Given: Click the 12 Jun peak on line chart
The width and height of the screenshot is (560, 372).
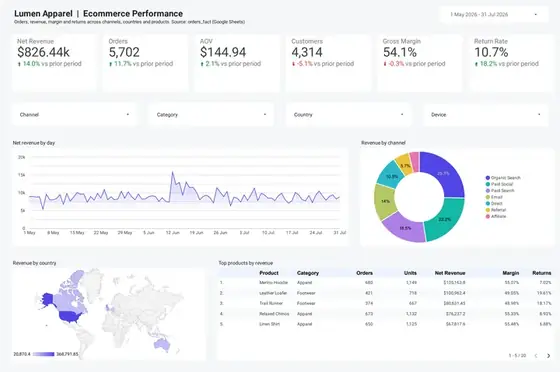Looking at the screenshot, I should (x=172, y=172).
